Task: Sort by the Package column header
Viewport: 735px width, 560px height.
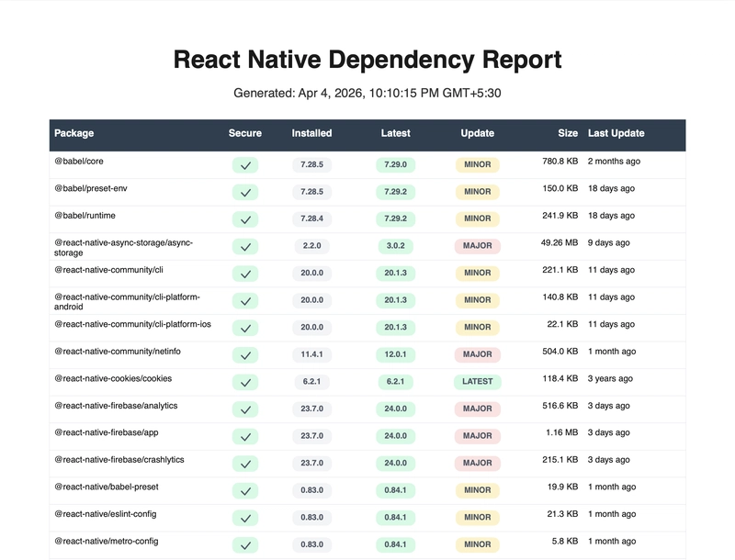Action: click(x=74, y=133)
